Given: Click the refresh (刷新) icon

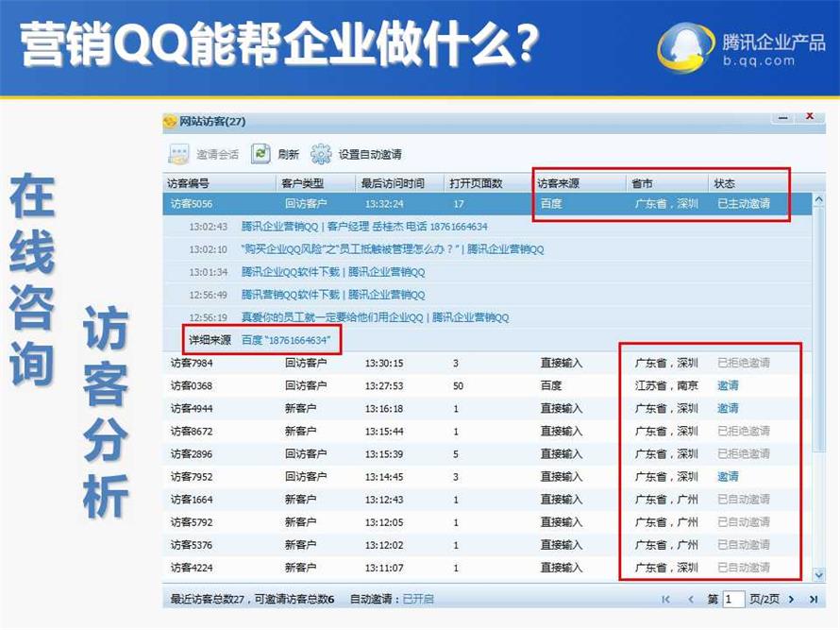Looking at the screenshot, I should tap(261, 154).
